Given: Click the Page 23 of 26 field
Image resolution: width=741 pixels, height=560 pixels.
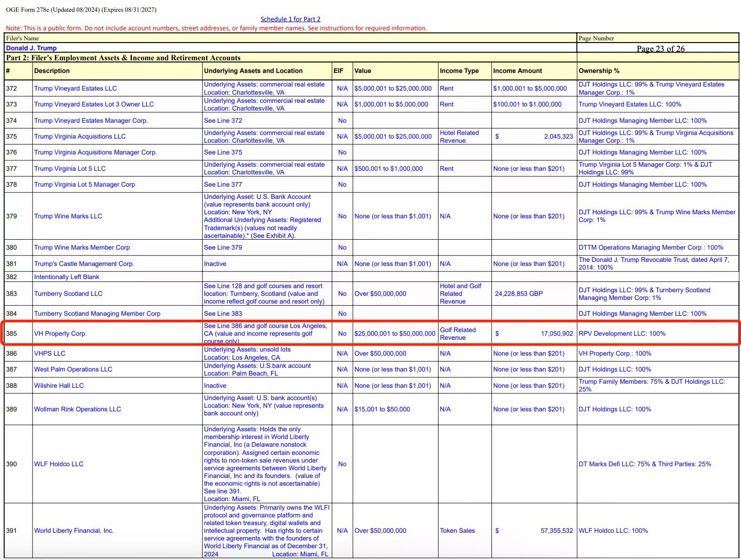Looking at the screenshot, I should point(660,49).
